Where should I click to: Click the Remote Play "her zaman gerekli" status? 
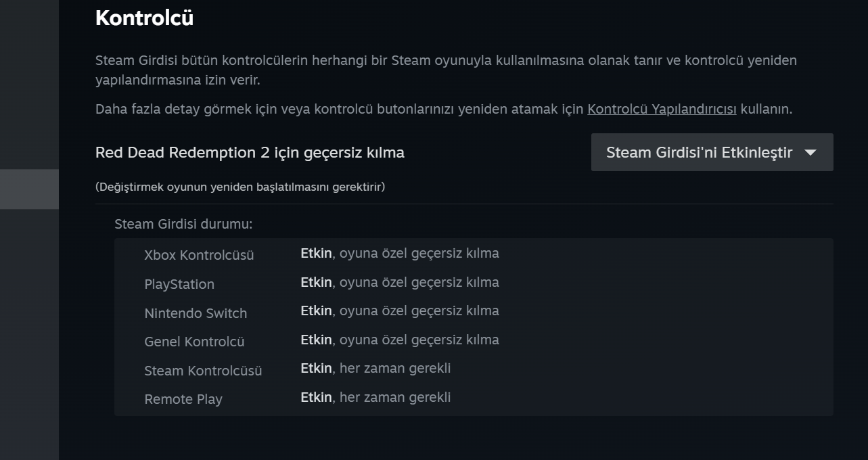(395, 397)
